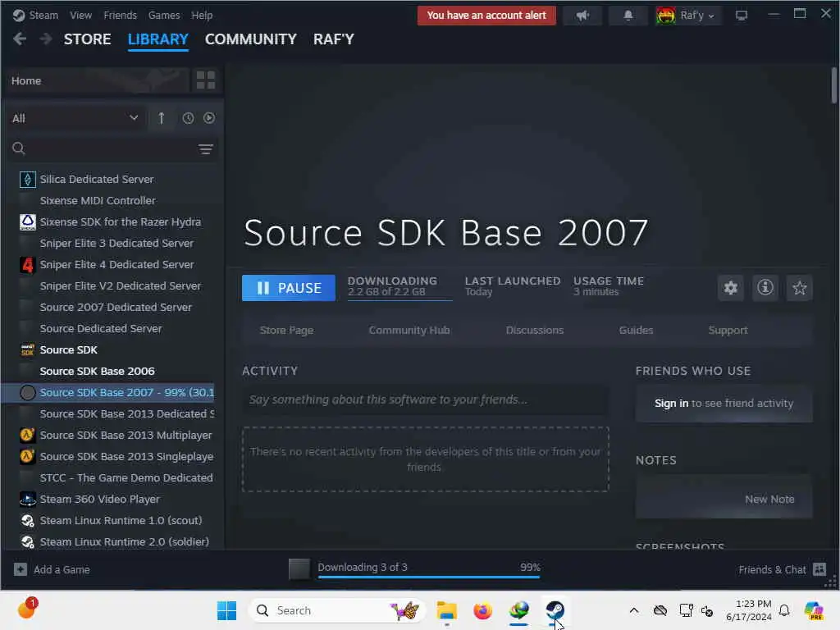Toggle library collections grid view icon
This screenshot has width=840, height=630.
[x=206, y=80]
